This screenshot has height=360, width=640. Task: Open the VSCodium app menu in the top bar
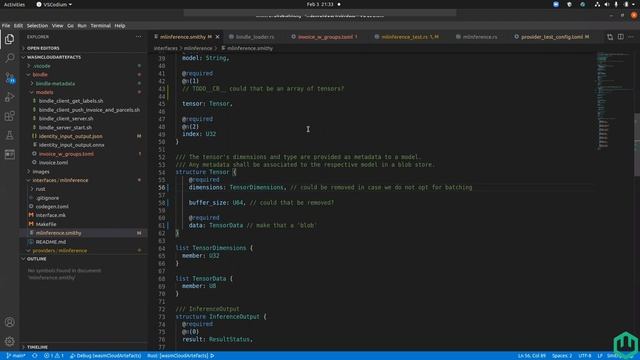coord(54,4)
